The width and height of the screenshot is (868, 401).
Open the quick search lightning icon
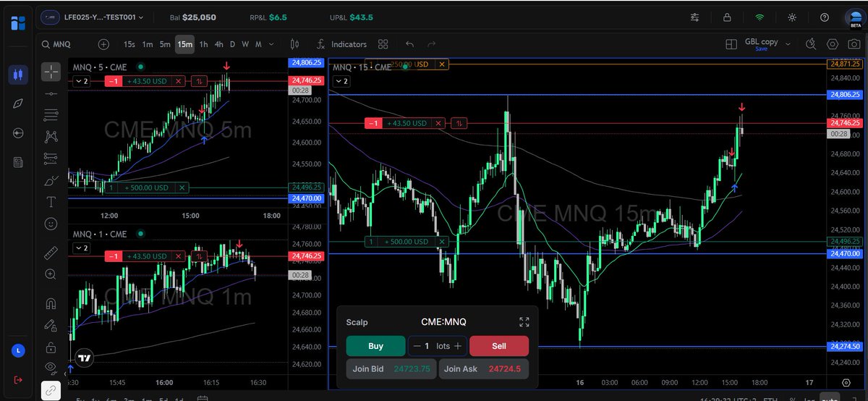(x=812, y=44)
